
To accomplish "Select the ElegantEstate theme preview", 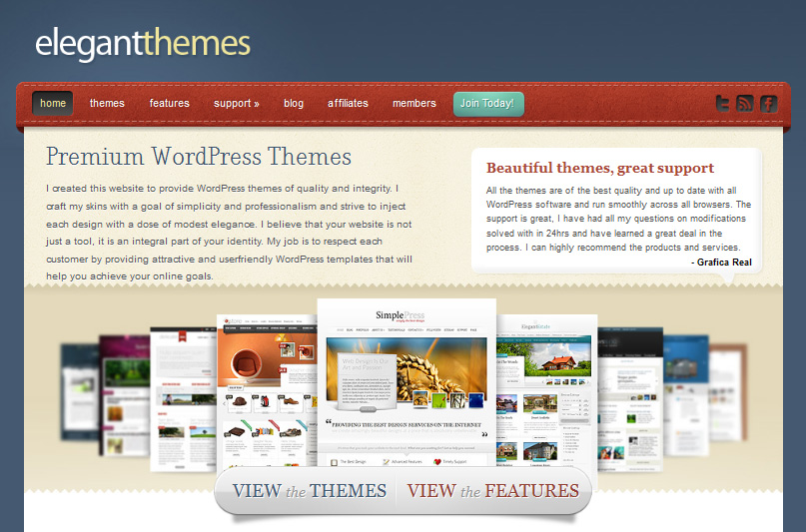I will coord(547,390).
